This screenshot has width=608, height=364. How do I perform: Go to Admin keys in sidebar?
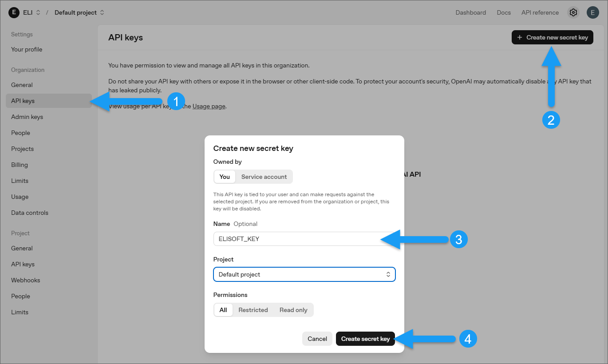click(x=27, y=117)
